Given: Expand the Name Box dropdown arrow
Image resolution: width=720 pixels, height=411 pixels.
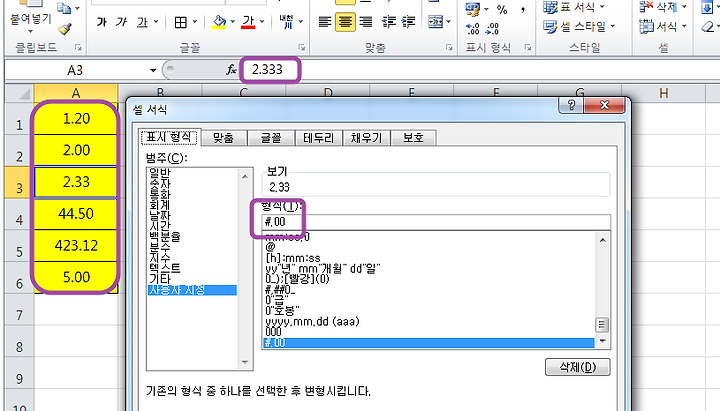Looking at the screenshot, I should [153, 70].
